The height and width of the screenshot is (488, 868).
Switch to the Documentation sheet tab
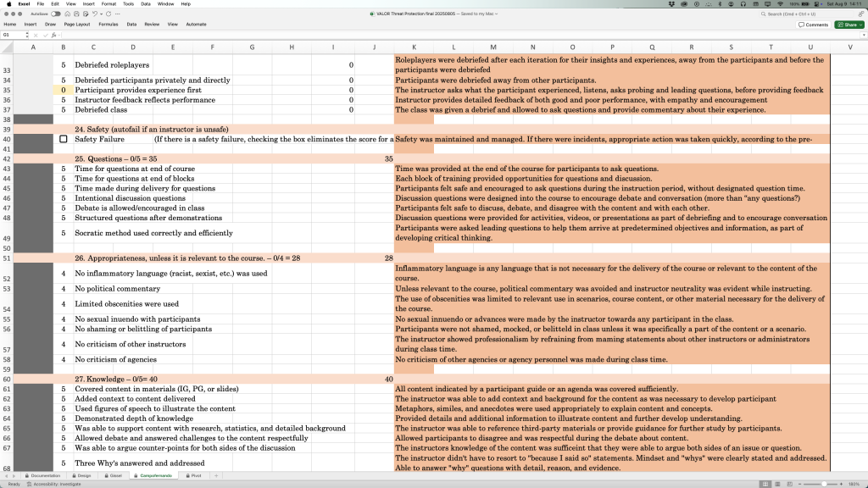[x=42, y=476]
